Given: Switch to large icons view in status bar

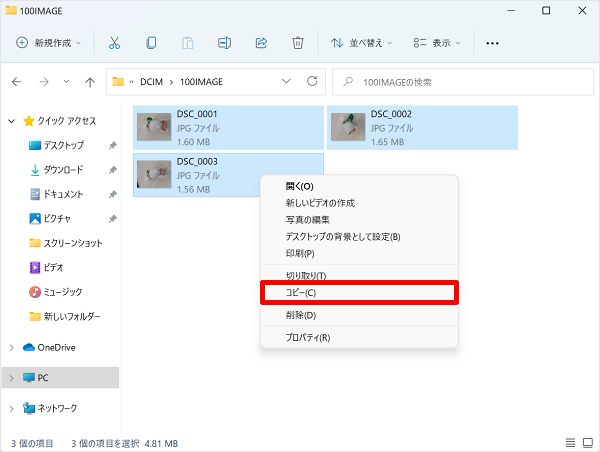Looking at the screenshot, I should [587, 441].
